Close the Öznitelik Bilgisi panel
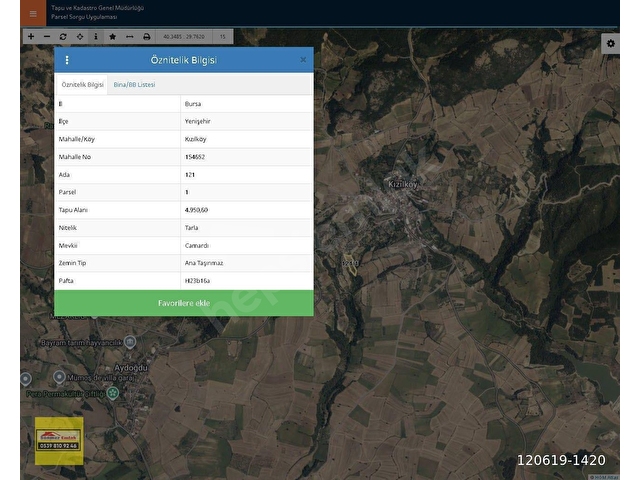 click(303, 60)
